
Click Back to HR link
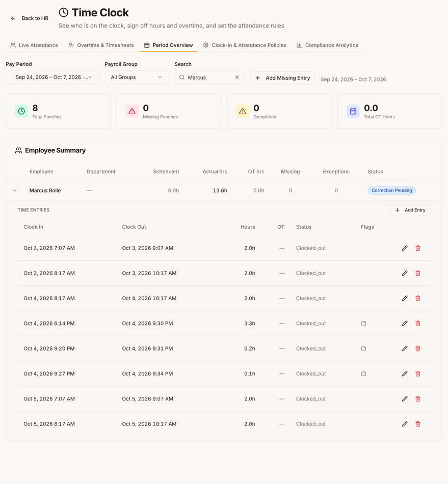tap(30, 18)
